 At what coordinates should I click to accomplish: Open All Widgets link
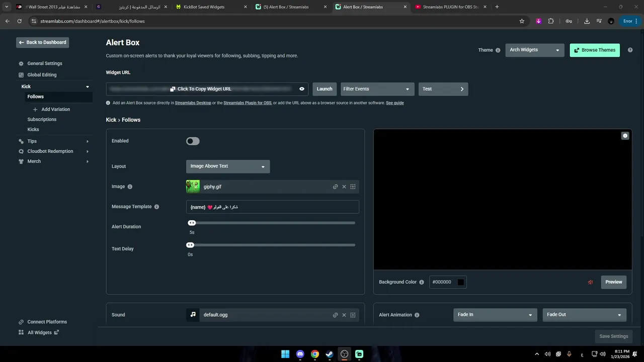(39, 332)
